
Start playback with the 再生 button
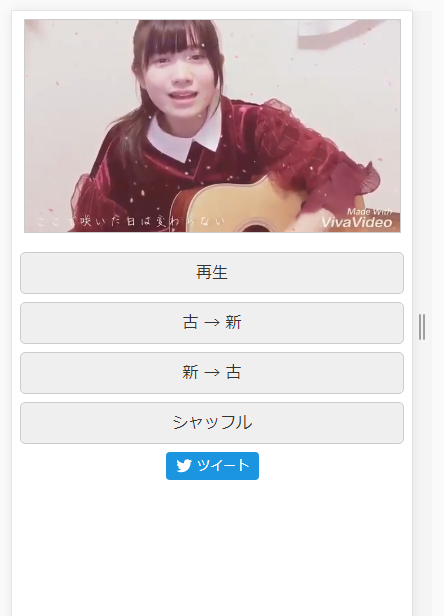(x=212, y=273)
